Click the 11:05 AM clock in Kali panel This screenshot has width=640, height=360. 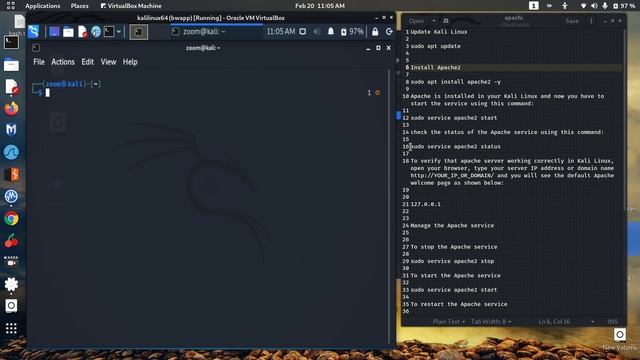tap(281, 31)
